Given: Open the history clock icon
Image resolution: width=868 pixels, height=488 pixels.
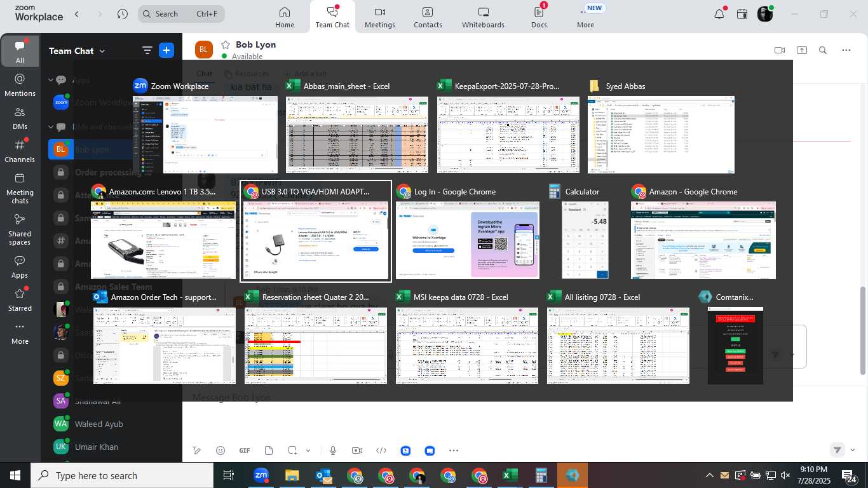Looking at the screenshot, I should (123, 14).
